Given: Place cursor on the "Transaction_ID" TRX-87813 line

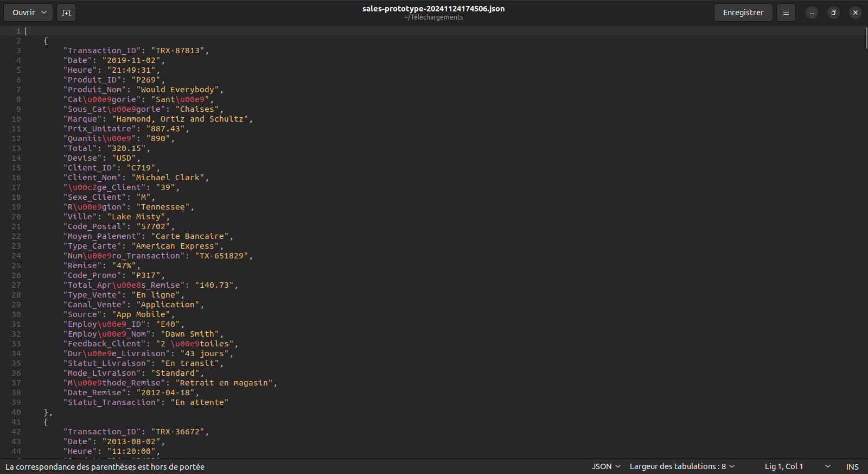Looking at the screenshot, I should tap(136, 50).
